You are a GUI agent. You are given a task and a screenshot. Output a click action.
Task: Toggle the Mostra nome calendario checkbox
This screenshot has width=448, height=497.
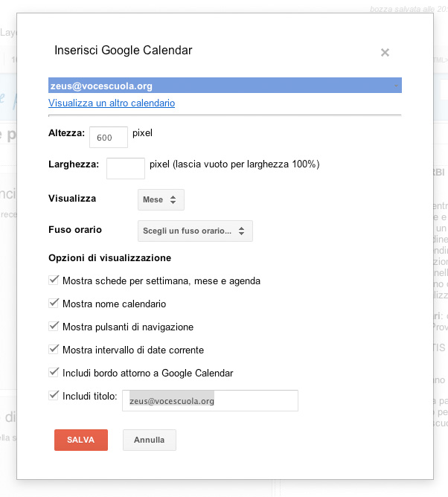[54, 304]
